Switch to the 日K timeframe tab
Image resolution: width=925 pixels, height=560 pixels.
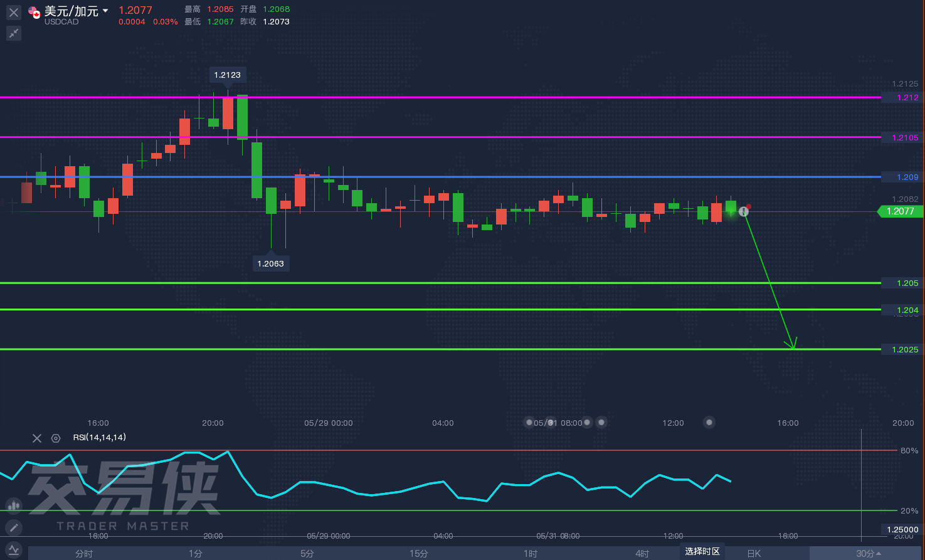coord(754,553)
